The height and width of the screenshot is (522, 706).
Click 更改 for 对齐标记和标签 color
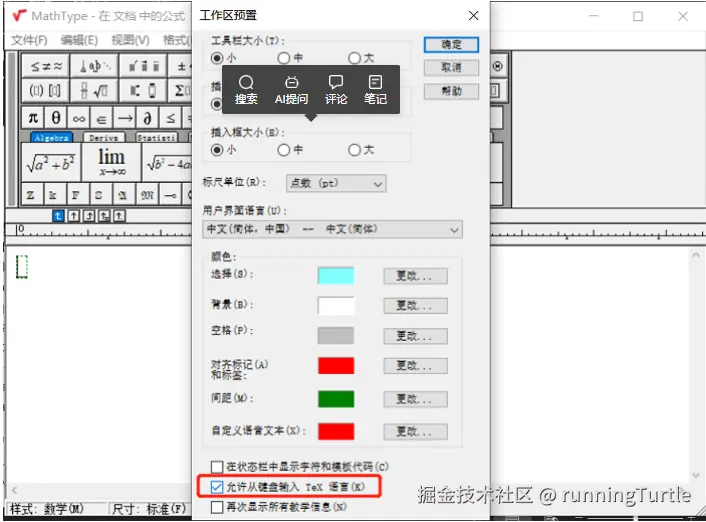(415, 365)
